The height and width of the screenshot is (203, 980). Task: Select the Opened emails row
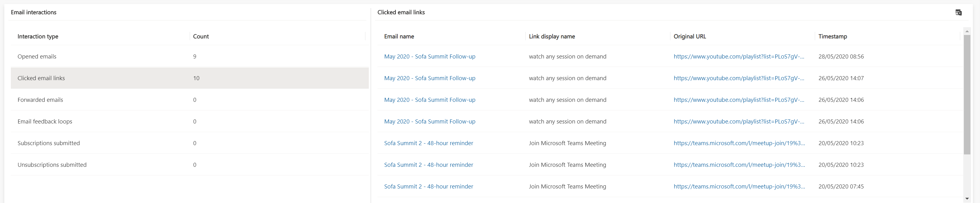(189, 56)
